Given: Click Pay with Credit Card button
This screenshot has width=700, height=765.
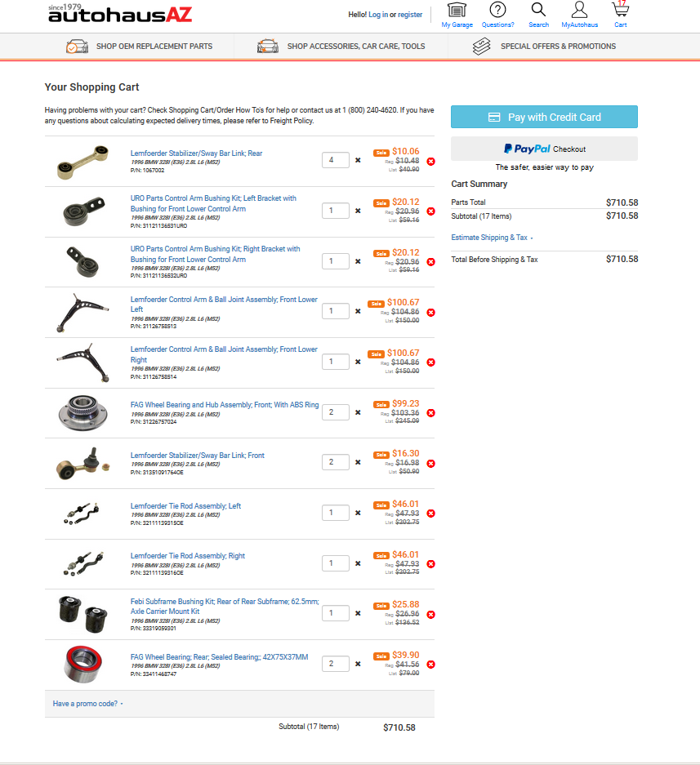Looking at the screenshot, I should 544,117.
